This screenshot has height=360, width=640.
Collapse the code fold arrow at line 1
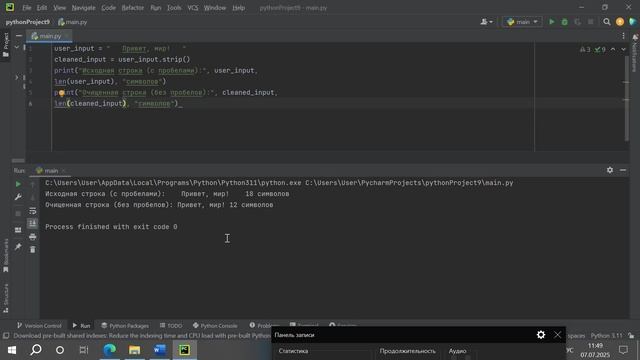[x=17, y=47]
